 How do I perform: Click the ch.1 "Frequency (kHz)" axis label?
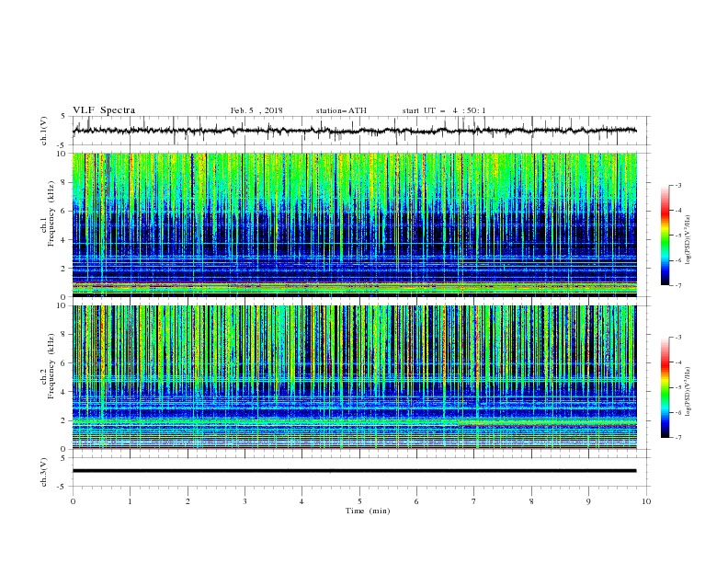(x=51, y=215)
